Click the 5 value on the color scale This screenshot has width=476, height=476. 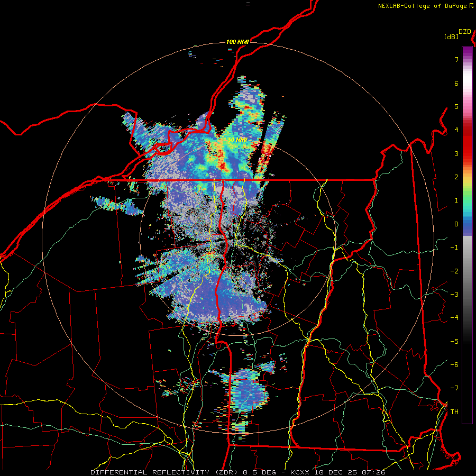coord(456,106)
